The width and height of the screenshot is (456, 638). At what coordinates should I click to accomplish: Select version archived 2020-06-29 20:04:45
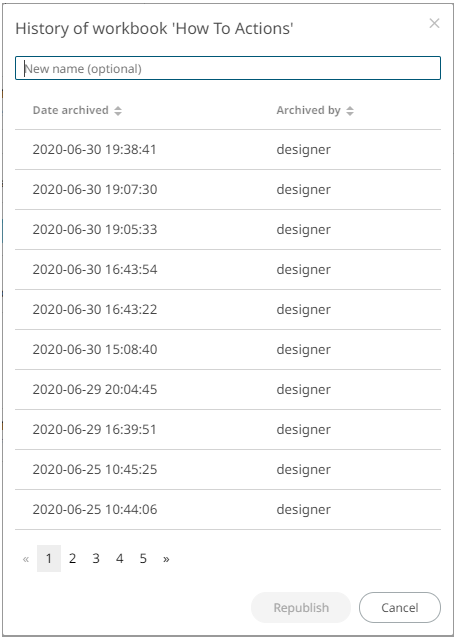pyautogui.click(x=228, y=389)
